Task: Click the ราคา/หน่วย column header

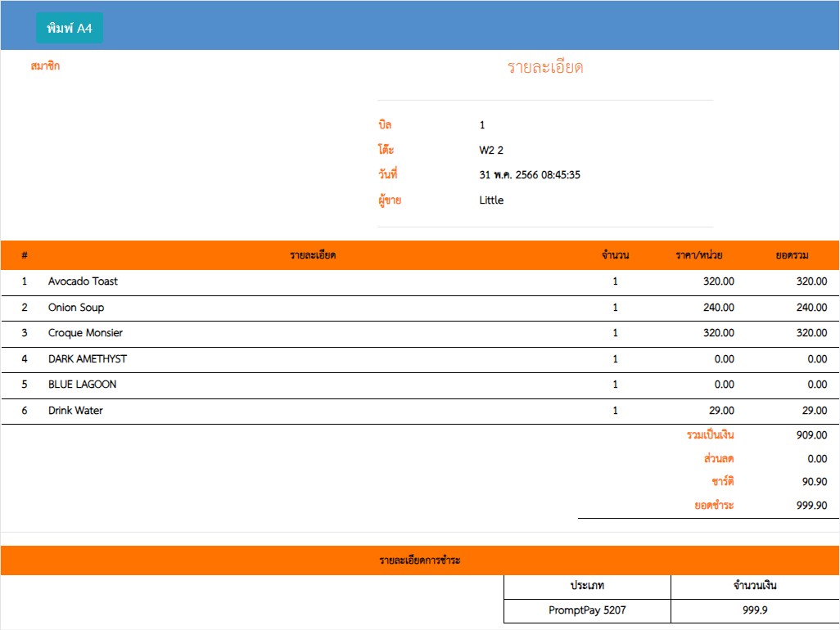Action: point(698,255)
